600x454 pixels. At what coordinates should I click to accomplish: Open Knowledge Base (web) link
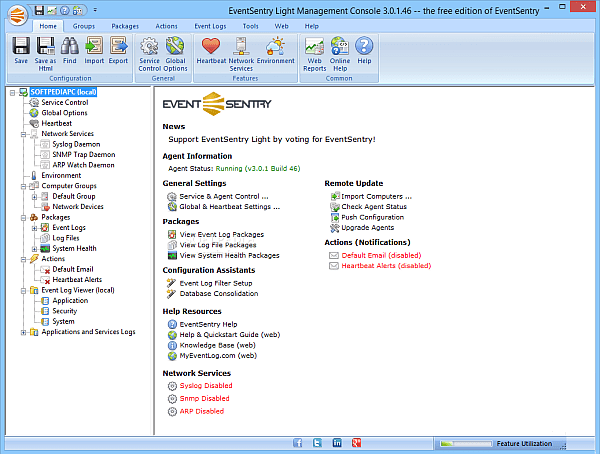217,345
